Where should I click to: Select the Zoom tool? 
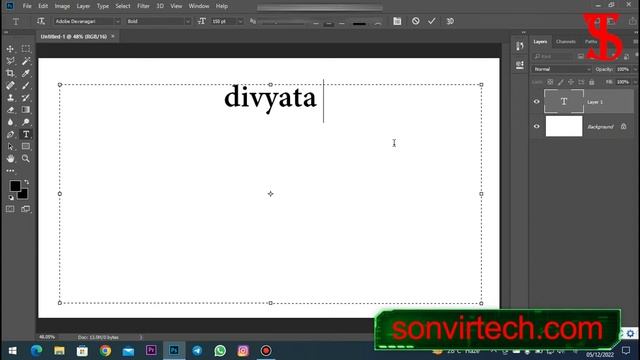pos(26,158)
